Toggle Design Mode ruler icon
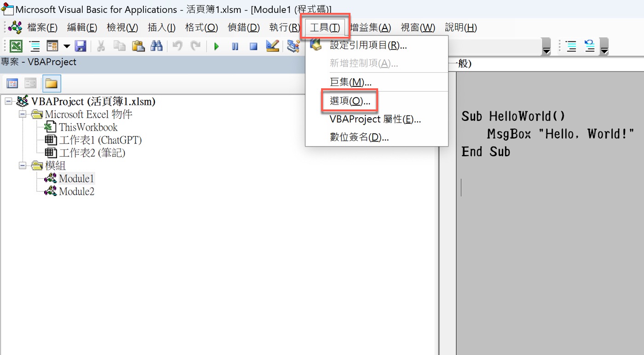This screenshot has width=644, height=355. tap(272, 46)
